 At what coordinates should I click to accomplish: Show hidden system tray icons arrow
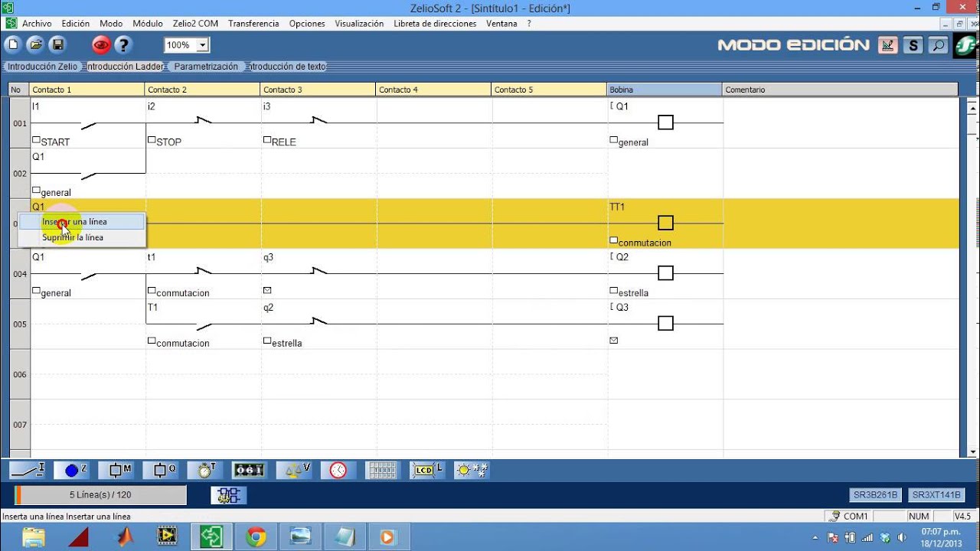point(815,537)
